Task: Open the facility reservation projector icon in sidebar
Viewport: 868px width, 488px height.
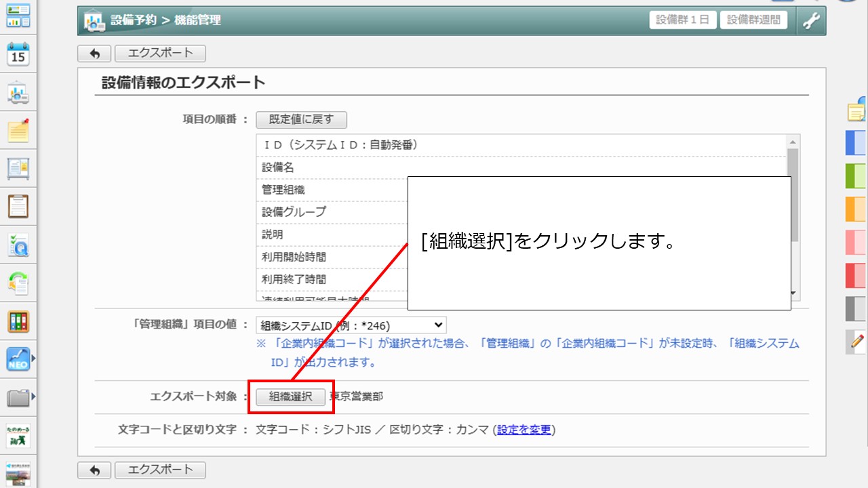Action: pyautogui.click(x=18, y=94)
